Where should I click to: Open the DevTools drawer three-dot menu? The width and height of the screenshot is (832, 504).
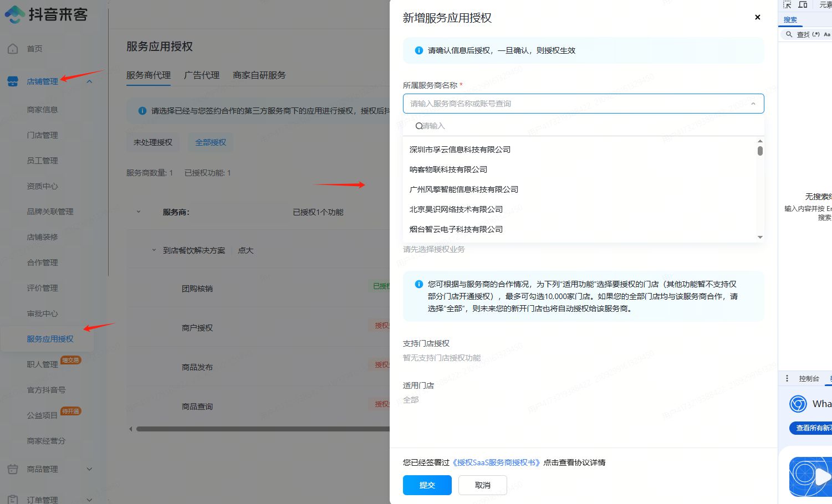[787, 378]
